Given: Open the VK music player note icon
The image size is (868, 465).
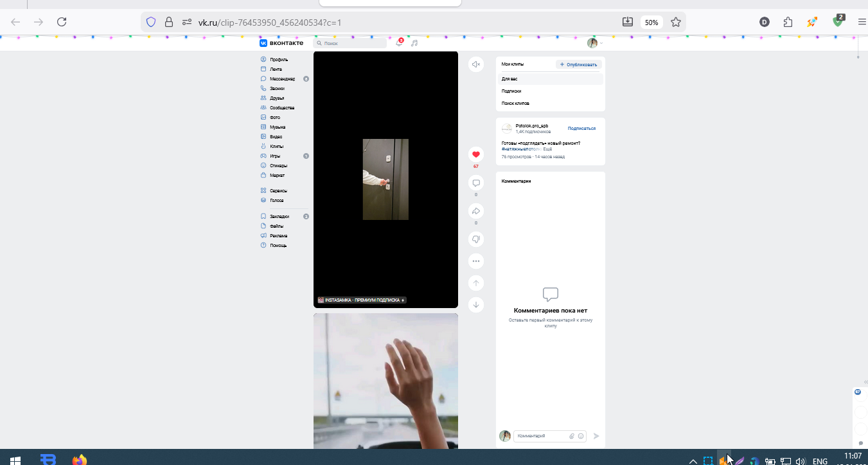Looking at the screenshot, I should [414, 43].
